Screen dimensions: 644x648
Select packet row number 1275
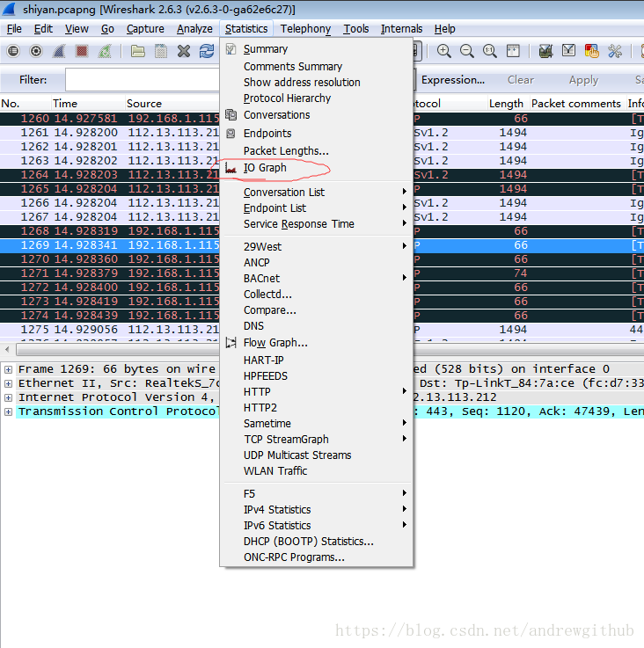coord(110,330)
